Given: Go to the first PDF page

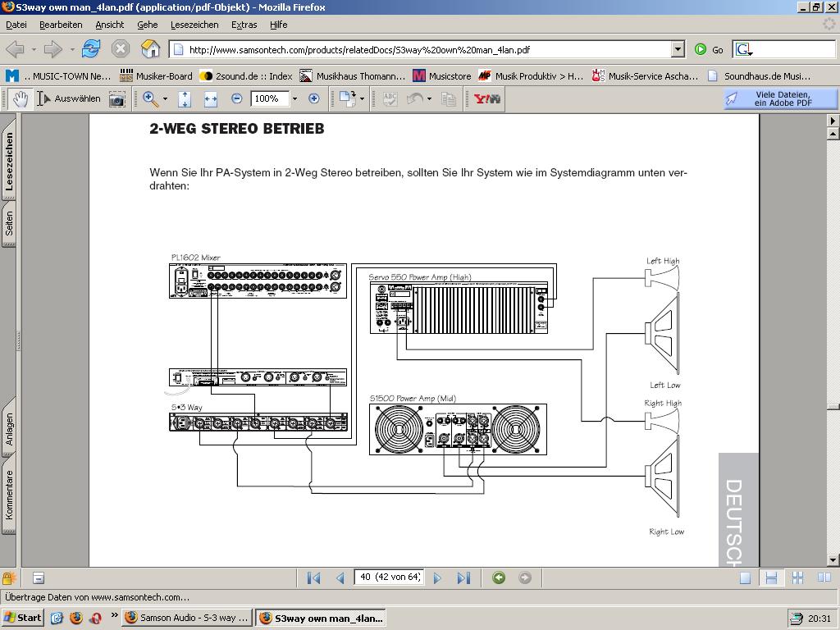Looking at the screenshot, I should (314, 578).
